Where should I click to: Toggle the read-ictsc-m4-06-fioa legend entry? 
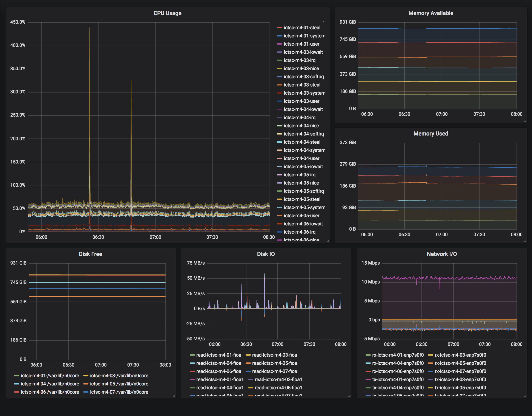(218, 371)
